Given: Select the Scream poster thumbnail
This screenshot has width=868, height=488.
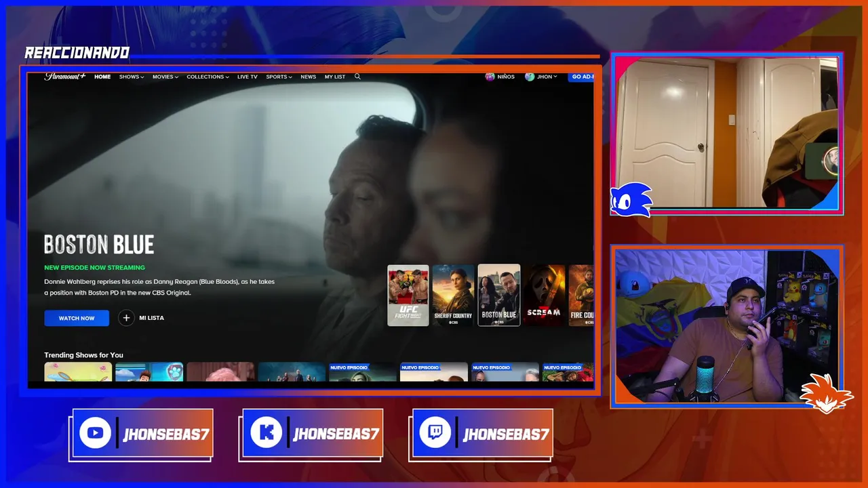Looking at the screenshot, I should 545,296.
